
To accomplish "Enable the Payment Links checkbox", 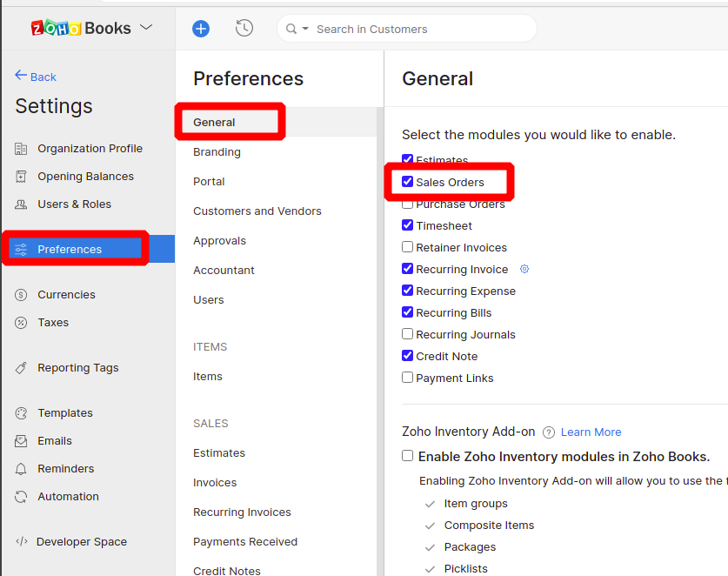I will click(x=407, y=378).
